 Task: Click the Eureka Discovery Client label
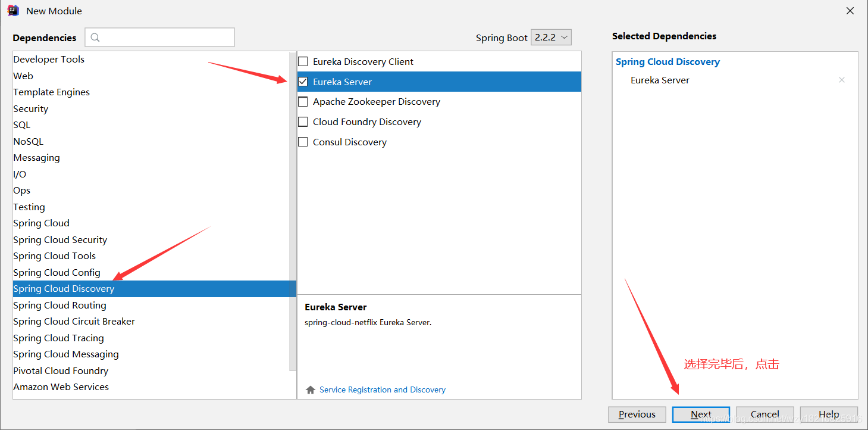point(363,61)
